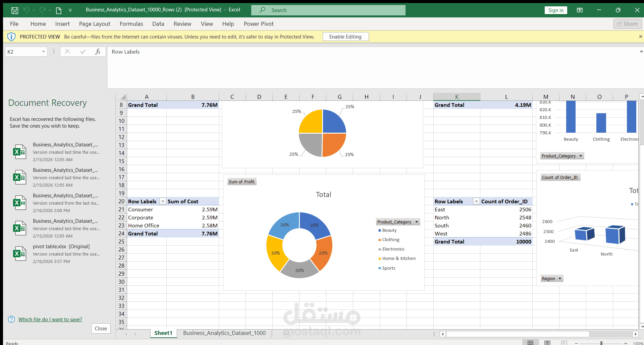Open the Insert Function dialog
The image size is (644, 345).
[x=98, y=52]
